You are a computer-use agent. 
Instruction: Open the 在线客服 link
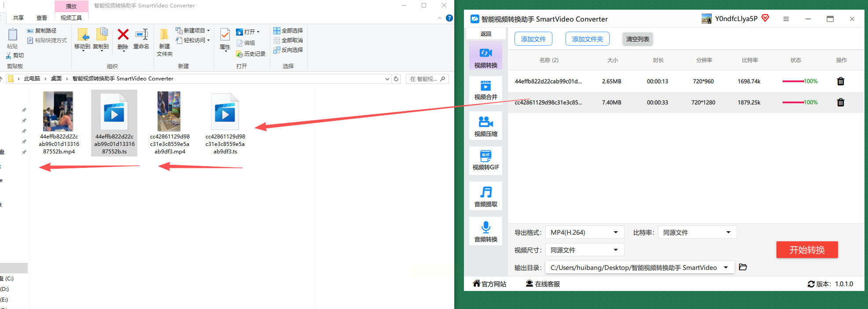coord(543,284)
